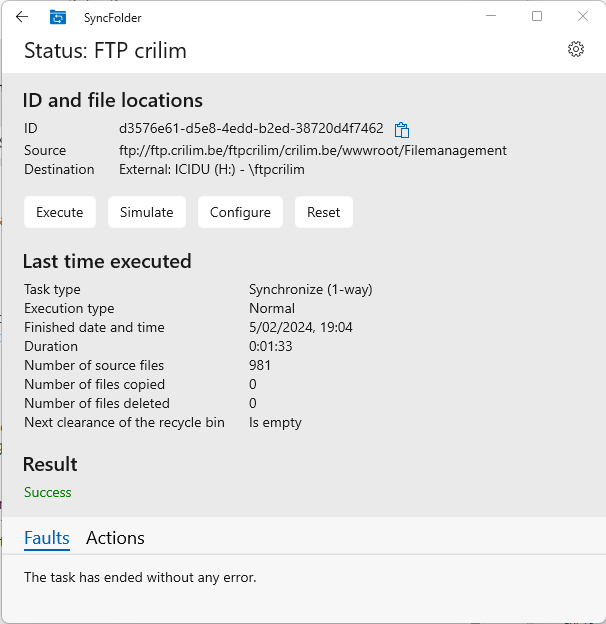Open the settings gear icon
This screenshot has height=624, width=606.
click(575, 49)
